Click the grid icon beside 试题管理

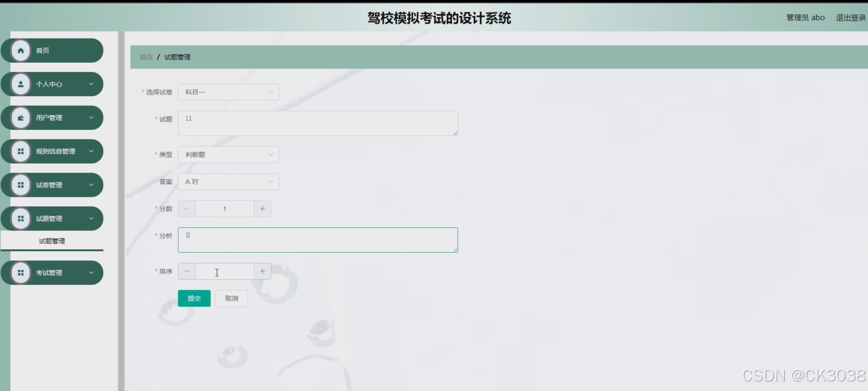pos(22,218)
